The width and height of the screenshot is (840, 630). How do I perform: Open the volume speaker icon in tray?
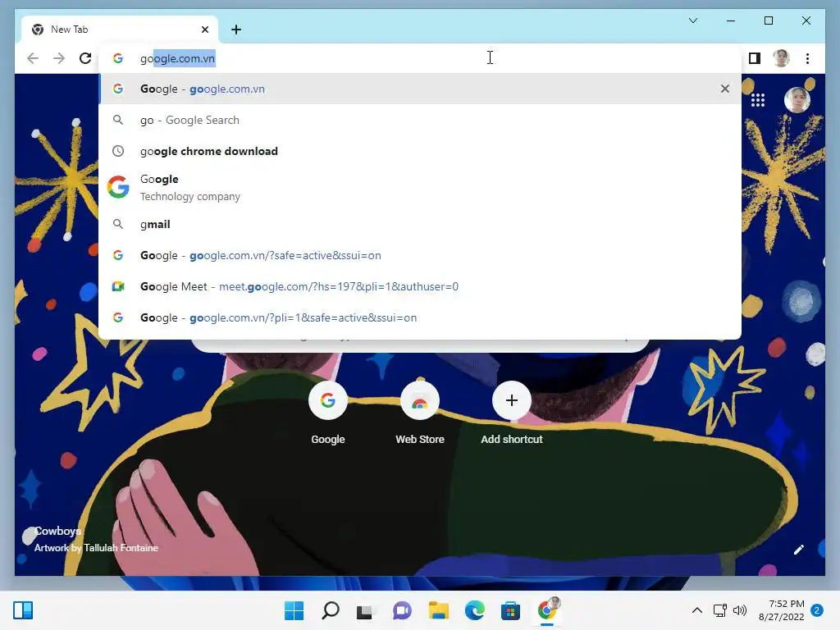point(740,610)
